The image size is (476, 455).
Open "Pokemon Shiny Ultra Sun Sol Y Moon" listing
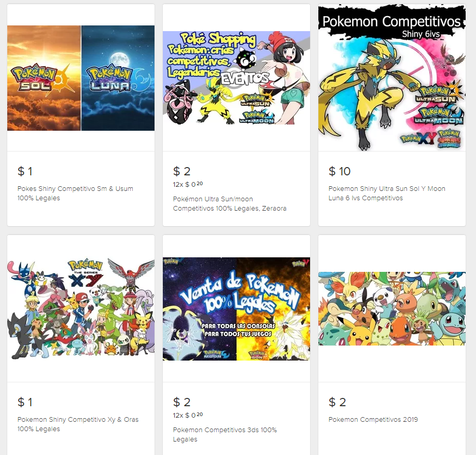387,193
